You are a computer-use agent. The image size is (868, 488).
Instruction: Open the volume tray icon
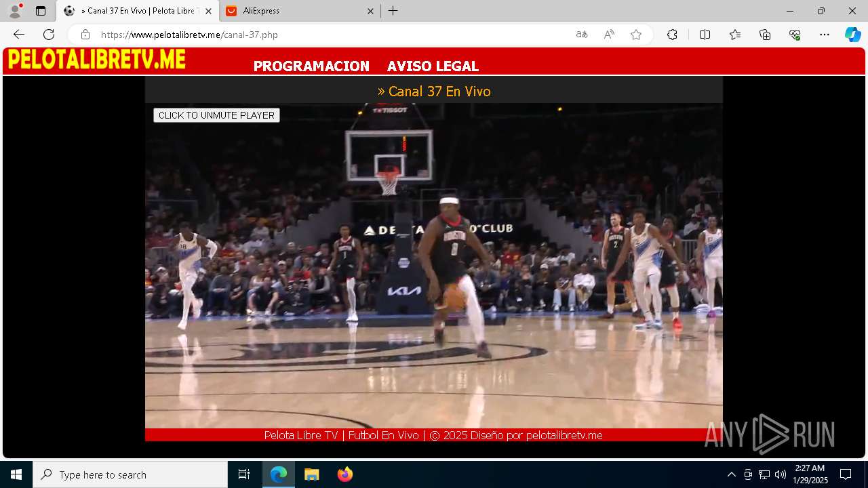pos(781,474)
